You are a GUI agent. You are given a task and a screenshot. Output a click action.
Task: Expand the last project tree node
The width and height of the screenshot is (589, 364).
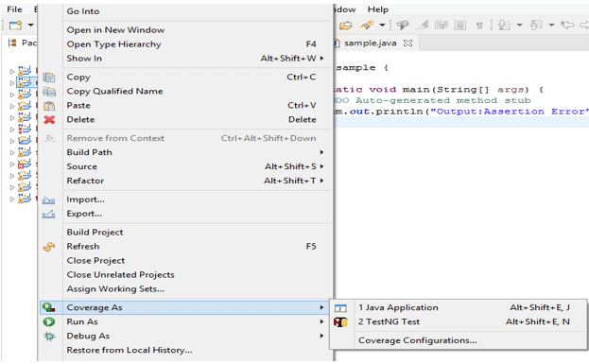(x=12, y=199)
